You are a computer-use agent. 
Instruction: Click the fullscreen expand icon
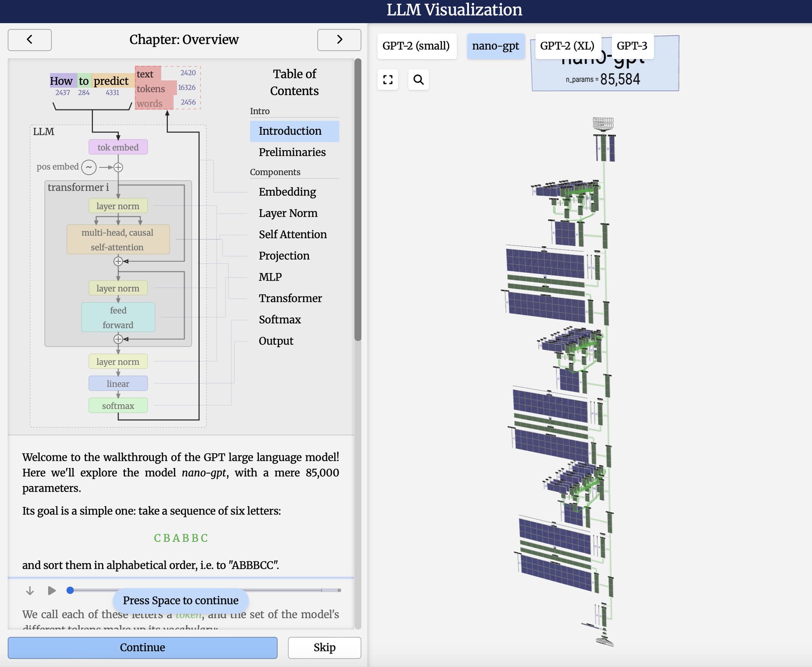pos(388,80)
